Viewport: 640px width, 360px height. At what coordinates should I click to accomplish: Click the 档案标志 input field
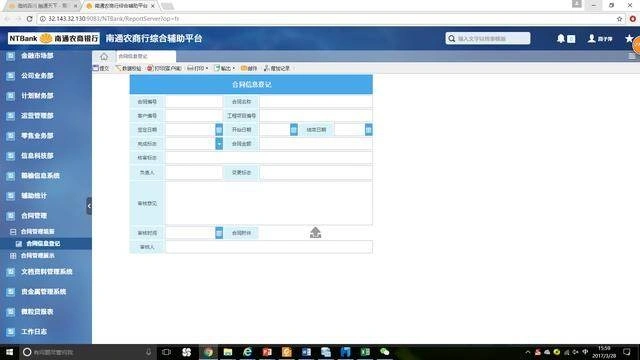(269, 158)
